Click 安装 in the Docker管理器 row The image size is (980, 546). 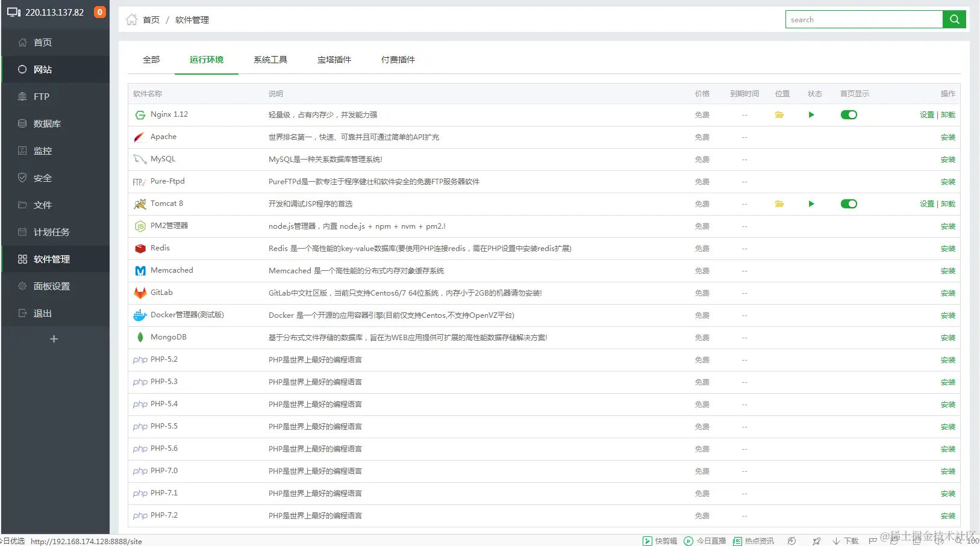(x=948, y=315)
